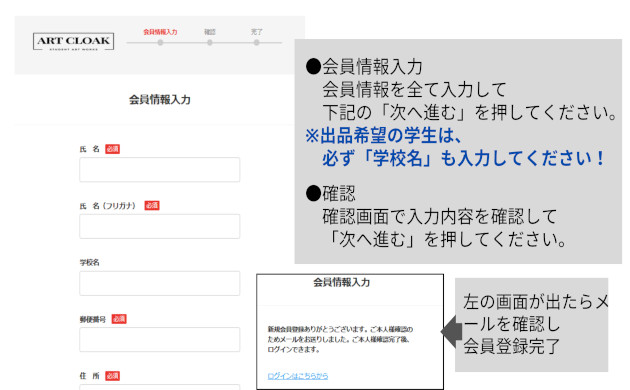
Task: Open the ログインはこちらから link
Action: pyautogui.click(x=298, y=376)
